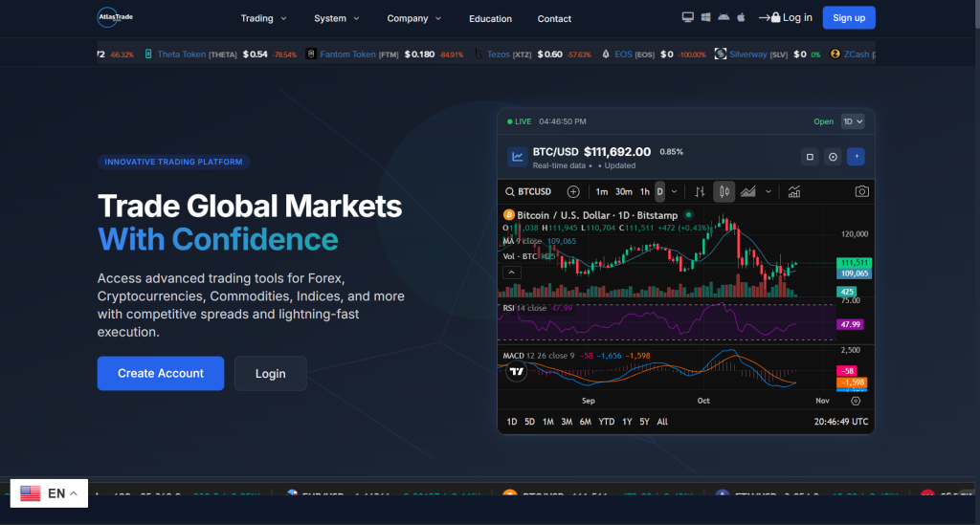
Task: Click the Sign up button
Action: point(849,17)
